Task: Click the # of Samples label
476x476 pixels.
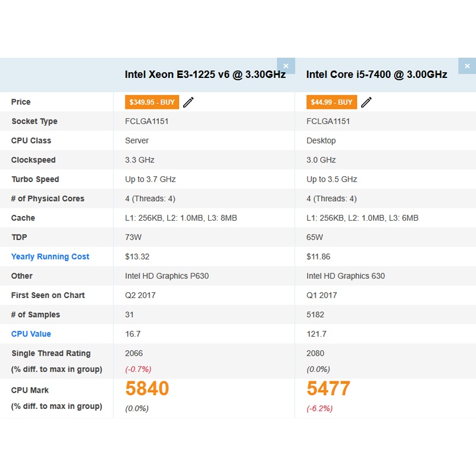Action: pos(36,315)
